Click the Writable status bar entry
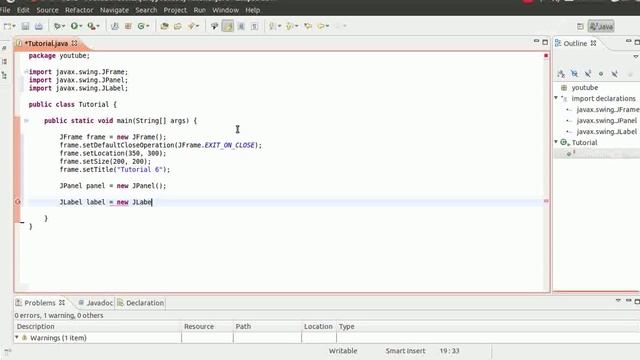 [343, 351]
